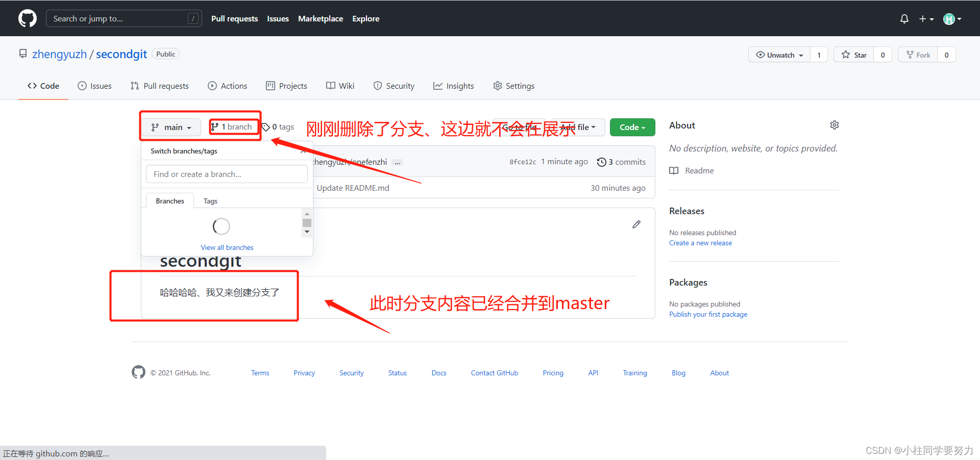The height and width of the screenshot is (460, 980).
Task: Click the Find or create a branch field
Action: (227, 174)
